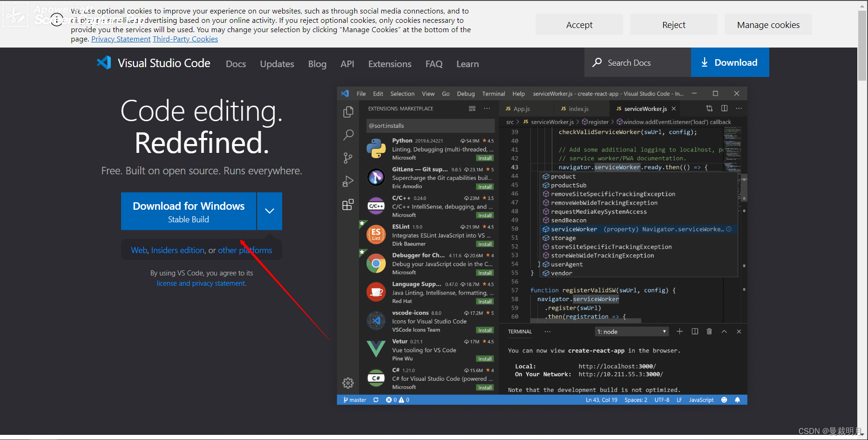
Task: Open extensions panel more actions ellipsis
Action: (487, 109)
